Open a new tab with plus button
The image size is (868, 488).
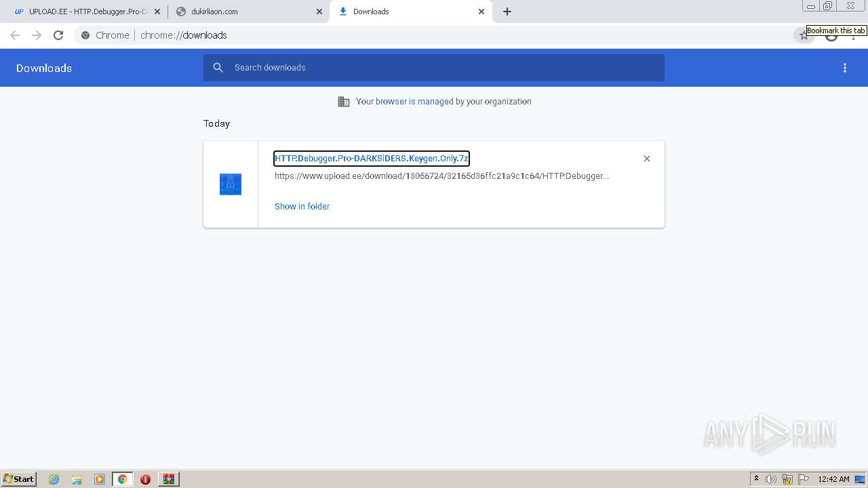pyautogui.click(x=507, y=12)
